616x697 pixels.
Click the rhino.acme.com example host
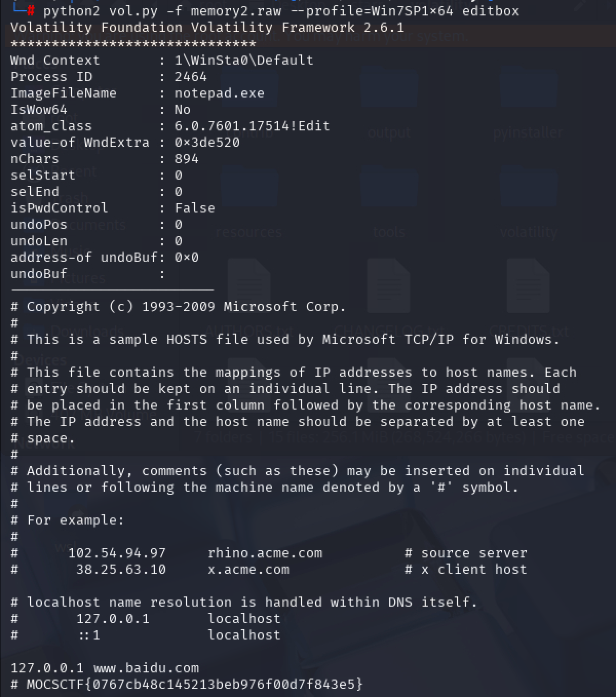[265, 553]
